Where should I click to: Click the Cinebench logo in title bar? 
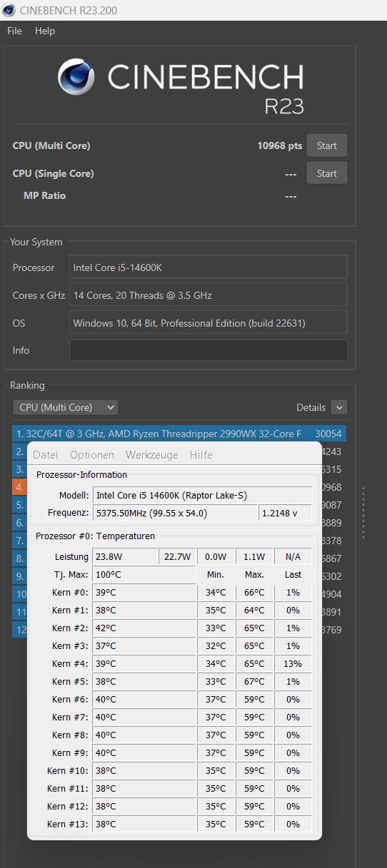(x=10, y=10)
